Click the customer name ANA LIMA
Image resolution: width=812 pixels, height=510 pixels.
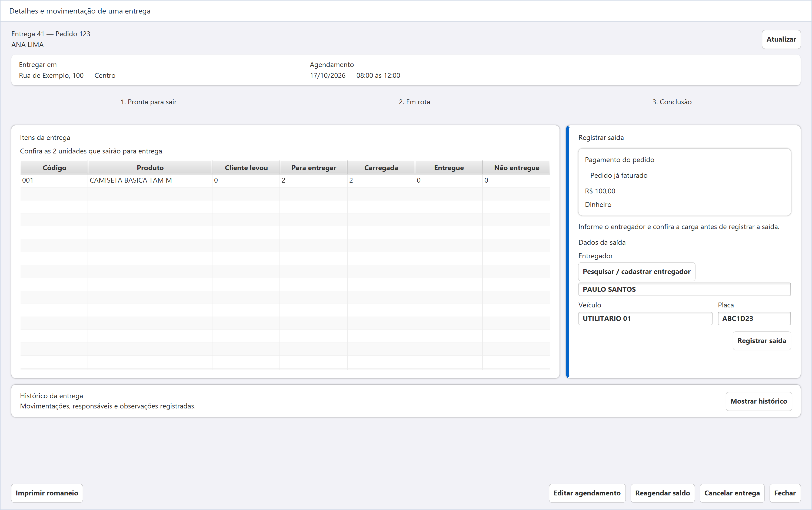point(28,45)
